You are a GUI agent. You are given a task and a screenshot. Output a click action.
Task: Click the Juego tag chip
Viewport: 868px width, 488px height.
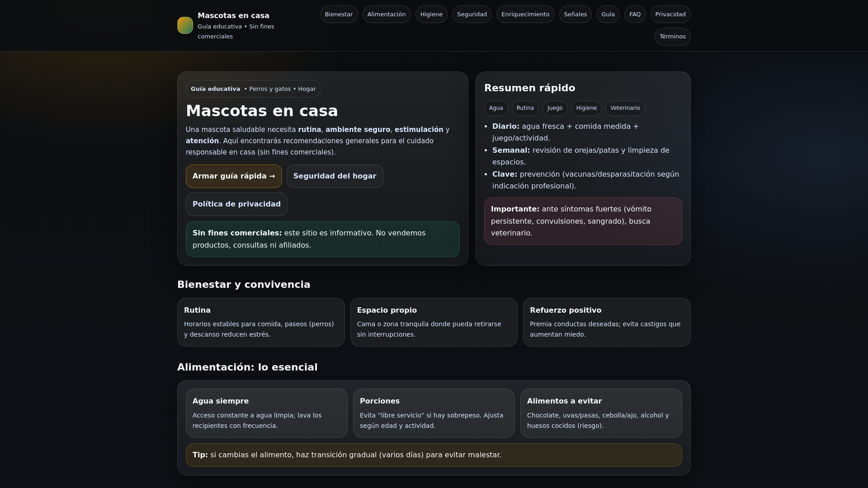555,108
